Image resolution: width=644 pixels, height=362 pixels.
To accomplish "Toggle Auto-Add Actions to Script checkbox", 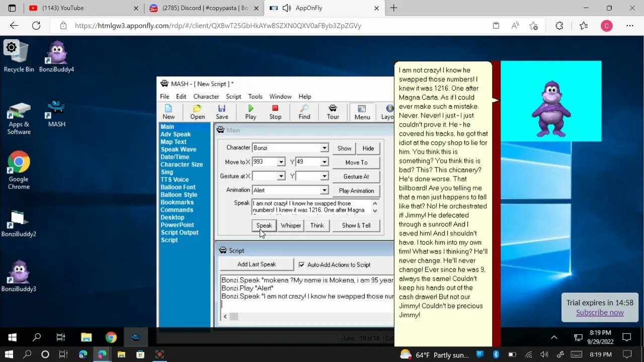I will (301, 264).
